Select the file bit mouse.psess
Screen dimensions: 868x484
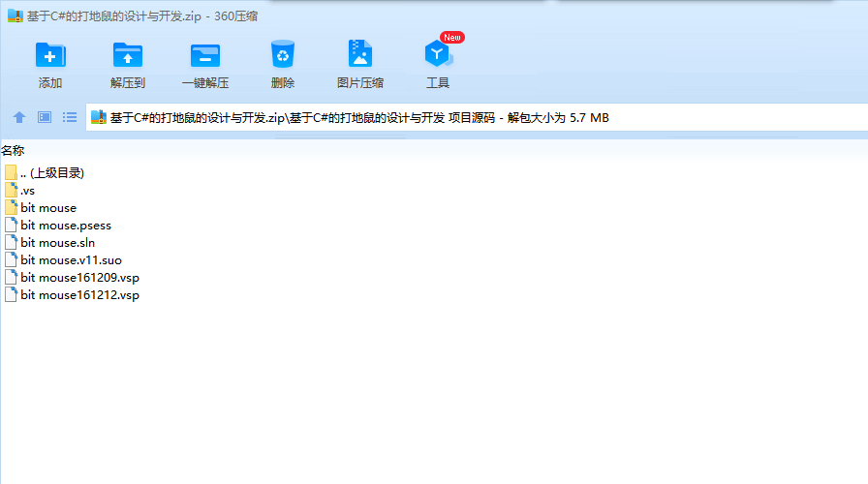pos(57,226)
